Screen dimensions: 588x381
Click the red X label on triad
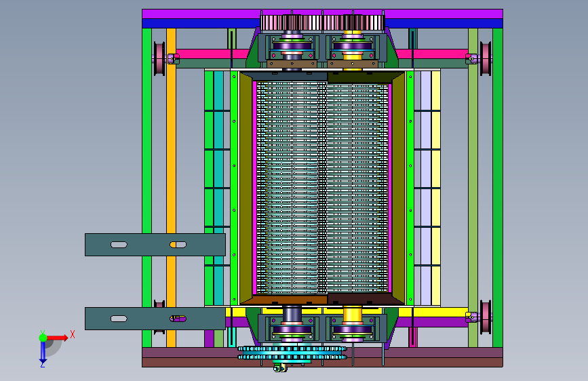tap(73, 334)
